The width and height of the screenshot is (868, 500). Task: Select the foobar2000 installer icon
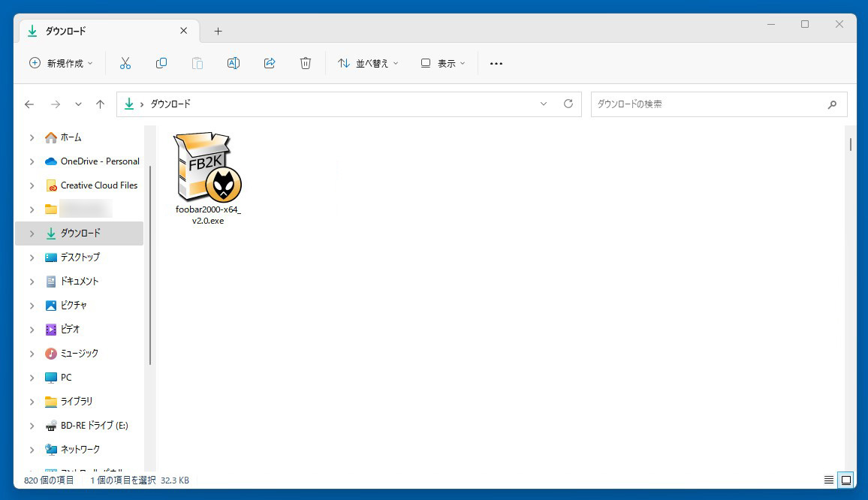tap(207, 167)
